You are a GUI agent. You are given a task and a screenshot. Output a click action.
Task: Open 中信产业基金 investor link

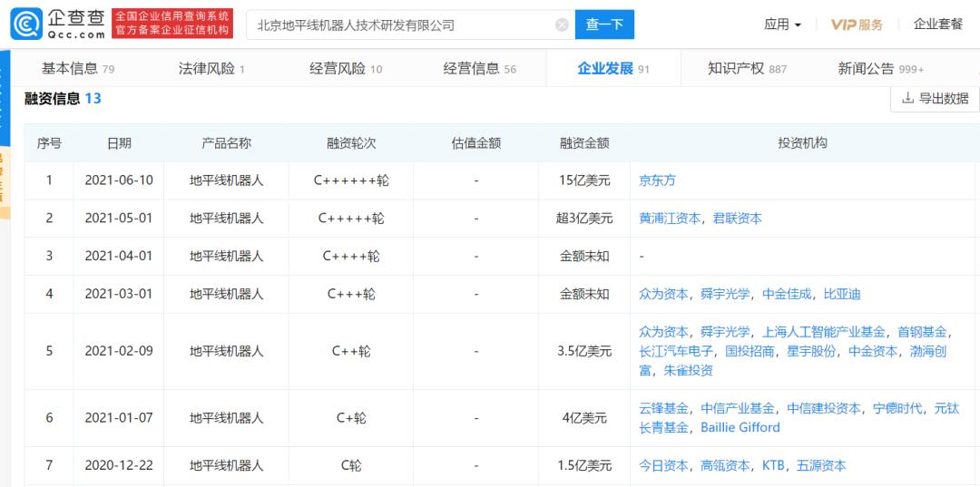[738, 408]
